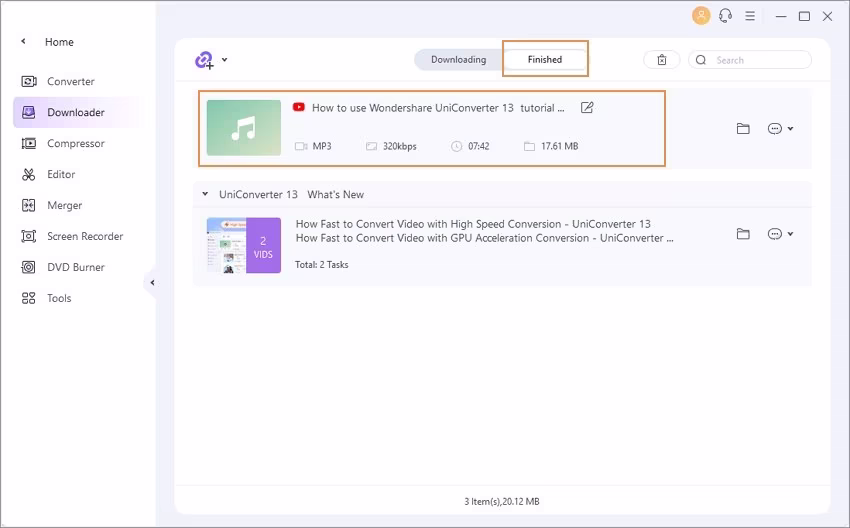The image size is (850, 528).
Task: Open the hamburger main menu
Action: tap(750, 16)
